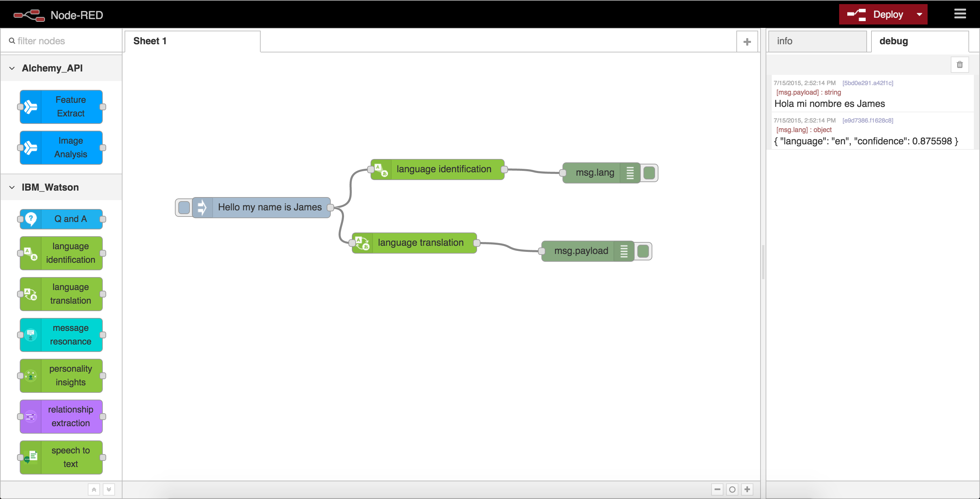Screen dimensions: 980x499
Task: Select relationship extraction palette node
Action: click(61, 416)
